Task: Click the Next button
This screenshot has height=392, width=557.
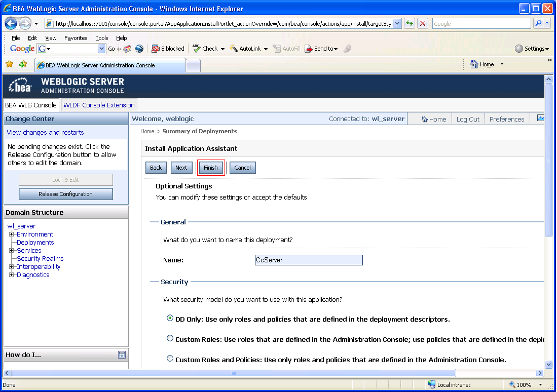Action: coord(181,168)
